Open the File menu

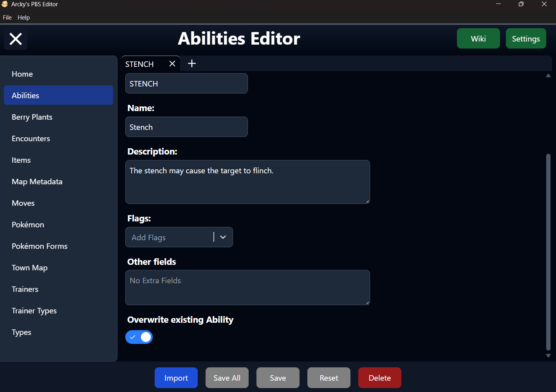tap(7, 18)
